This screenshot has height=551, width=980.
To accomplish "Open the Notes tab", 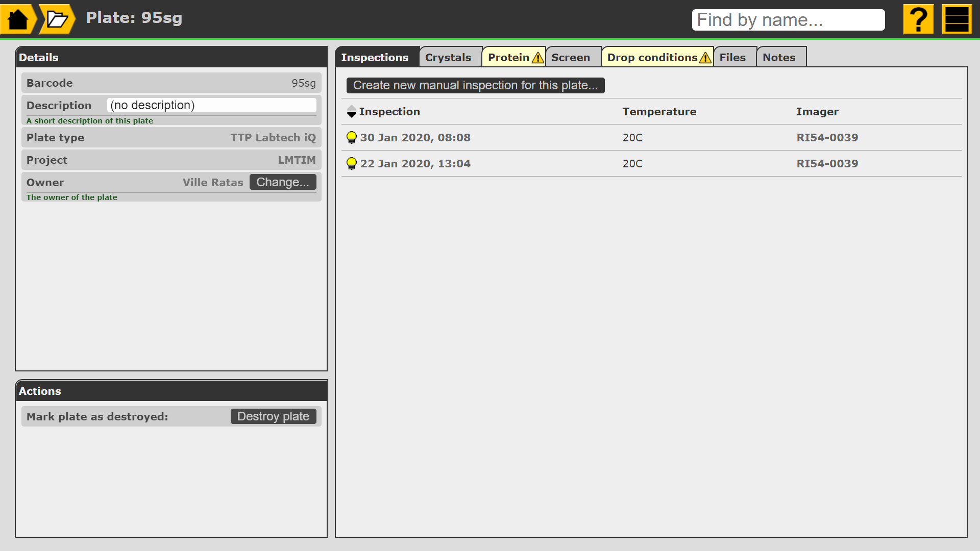I will 779,58.
